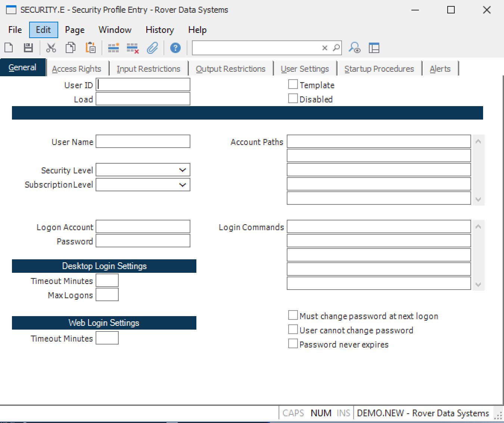Enable the Template checkbox
Viewport: 504px width, 423px height.
[293, 85]
